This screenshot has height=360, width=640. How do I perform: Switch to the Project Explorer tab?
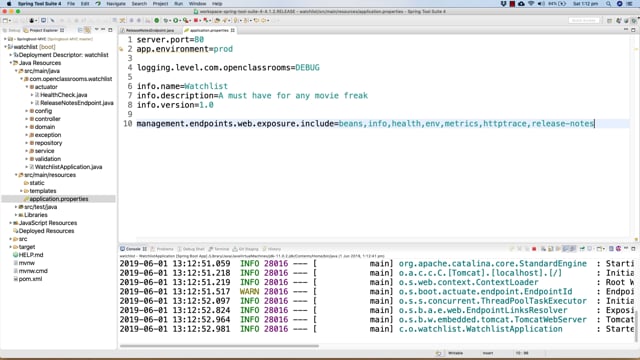point(43,30)
